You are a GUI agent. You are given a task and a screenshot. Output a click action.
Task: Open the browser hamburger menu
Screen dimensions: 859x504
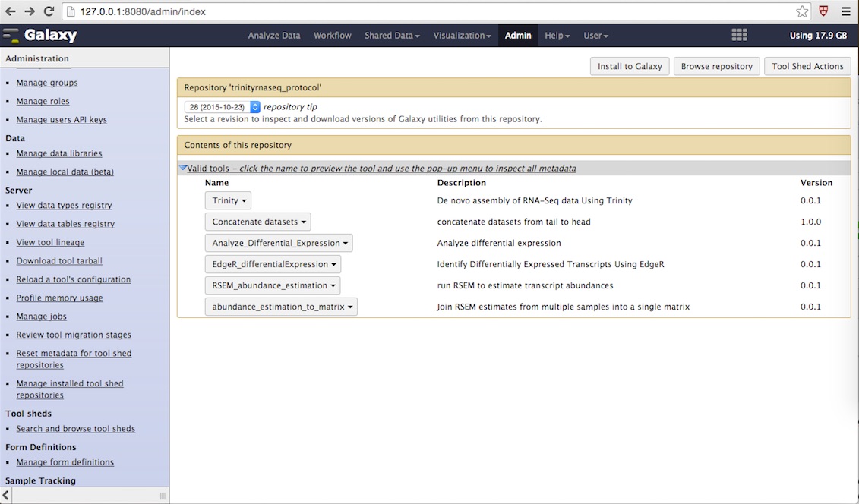pos(845,11)
